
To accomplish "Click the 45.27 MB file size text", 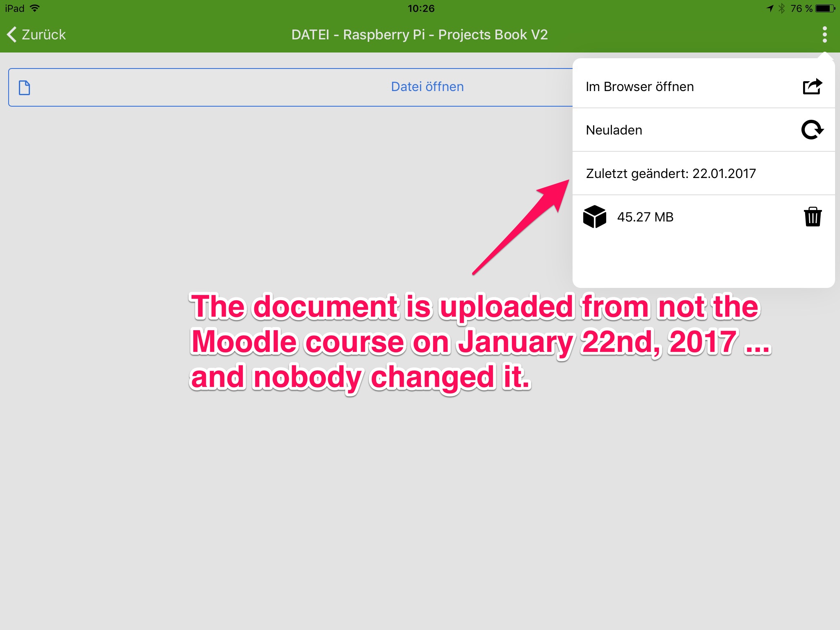I will pos(645,217).
